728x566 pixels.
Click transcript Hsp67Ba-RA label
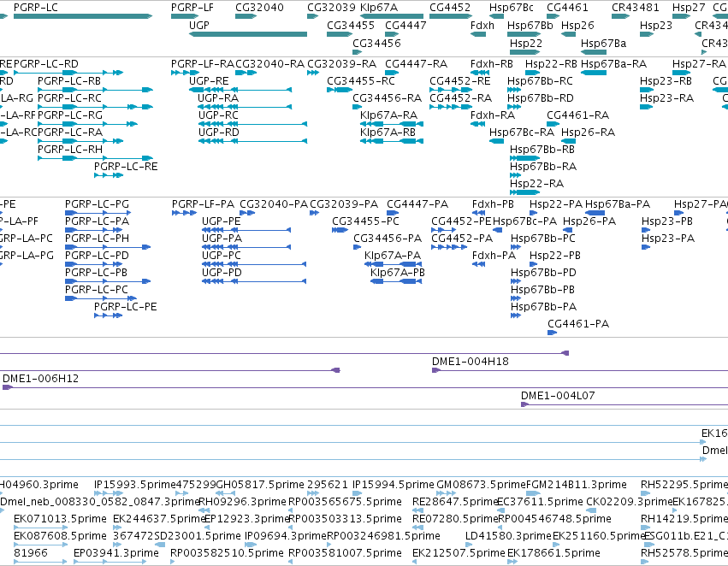tap(613, 64)
